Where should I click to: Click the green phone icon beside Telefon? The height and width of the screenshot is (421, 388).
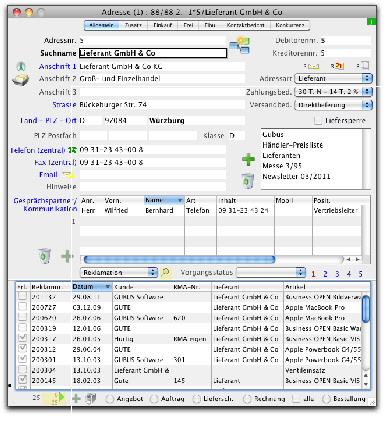pyautogui.click(x=72, y=150)
